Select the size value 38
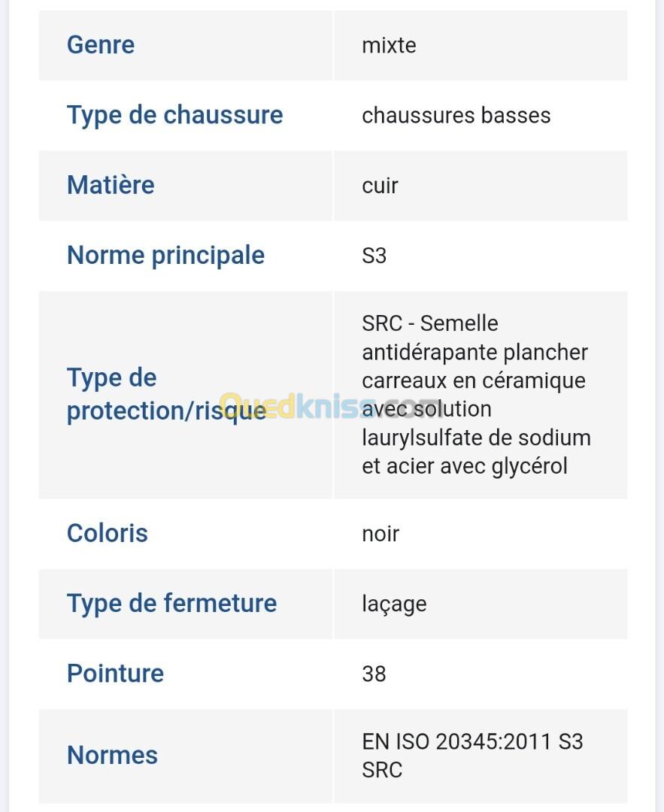 374,674
